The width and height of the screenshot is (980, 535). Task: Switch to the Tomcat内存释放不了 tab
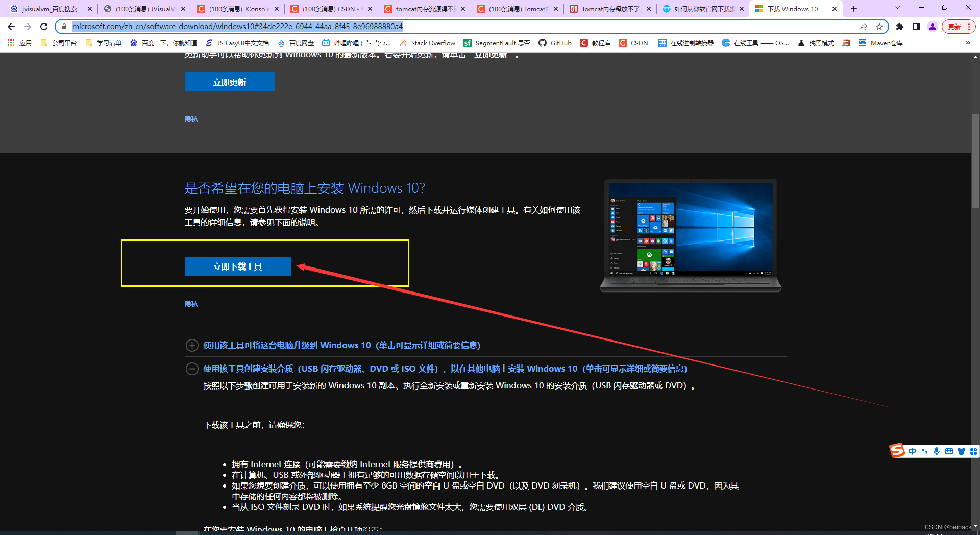point(611,9)
